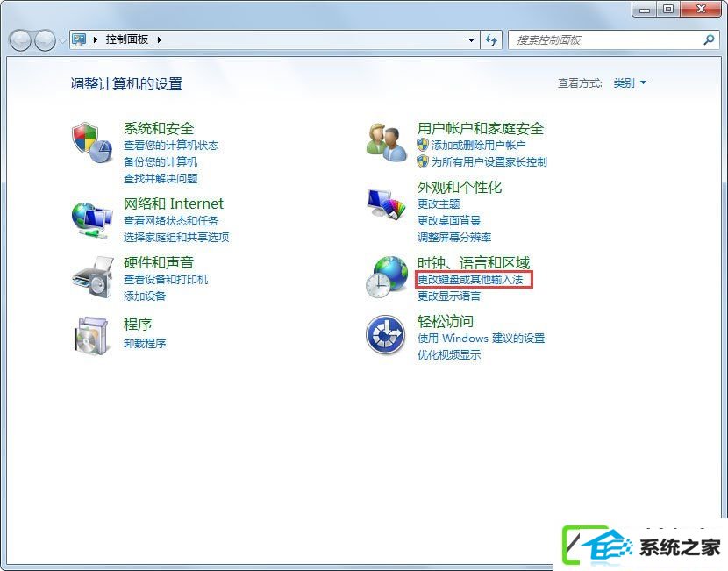Open the 轻松访问 heading
728x571 pixels.
pyautogui.click(x=446, y=321)
